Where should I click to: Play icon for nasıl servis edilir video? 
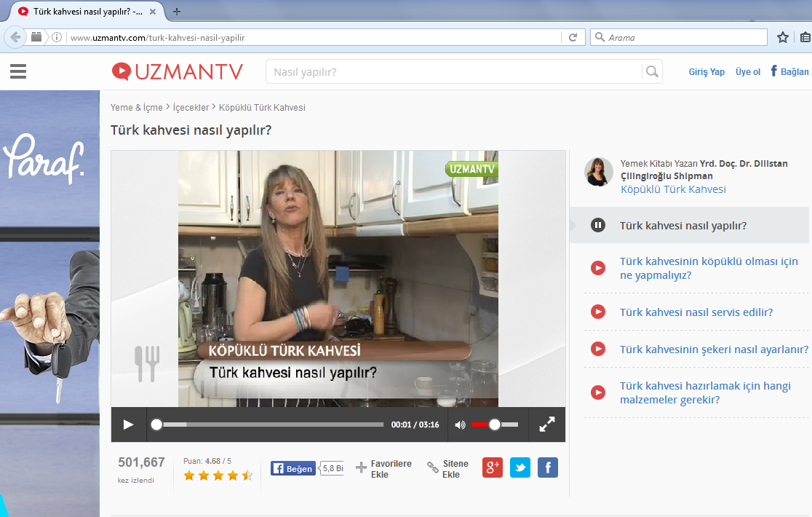(597, 312)
